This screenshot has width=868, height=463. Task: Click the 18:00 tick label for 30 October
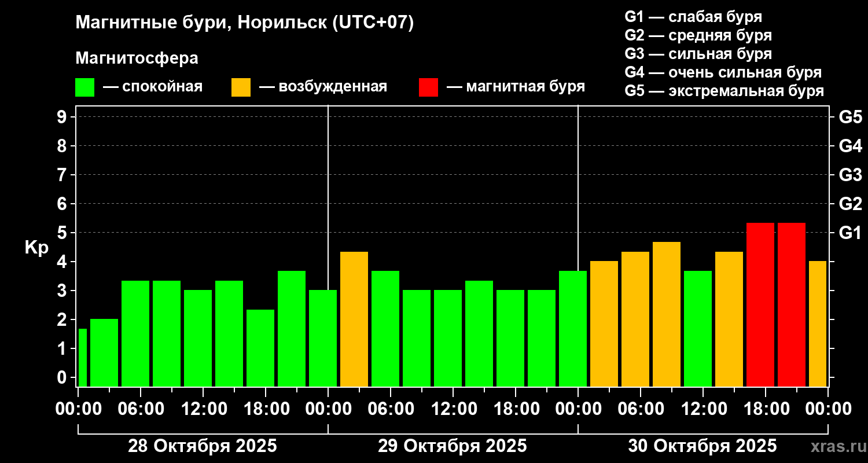tap(766, 409)
